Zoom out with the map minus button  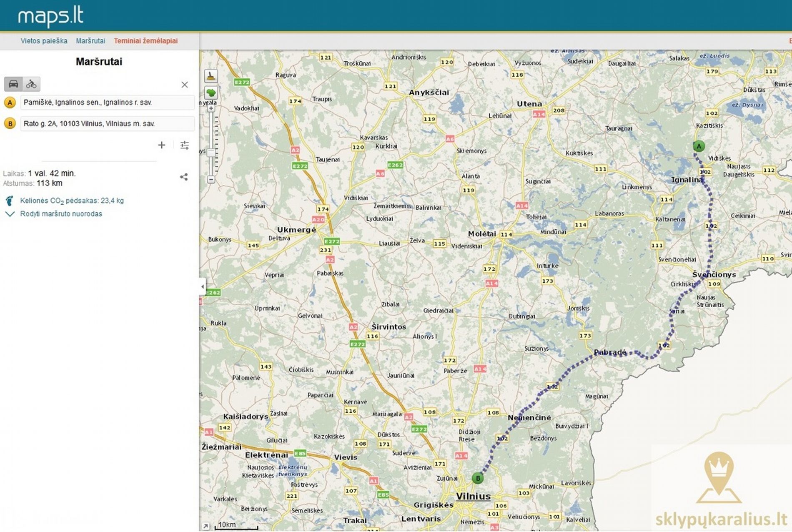tap(211, 179)
